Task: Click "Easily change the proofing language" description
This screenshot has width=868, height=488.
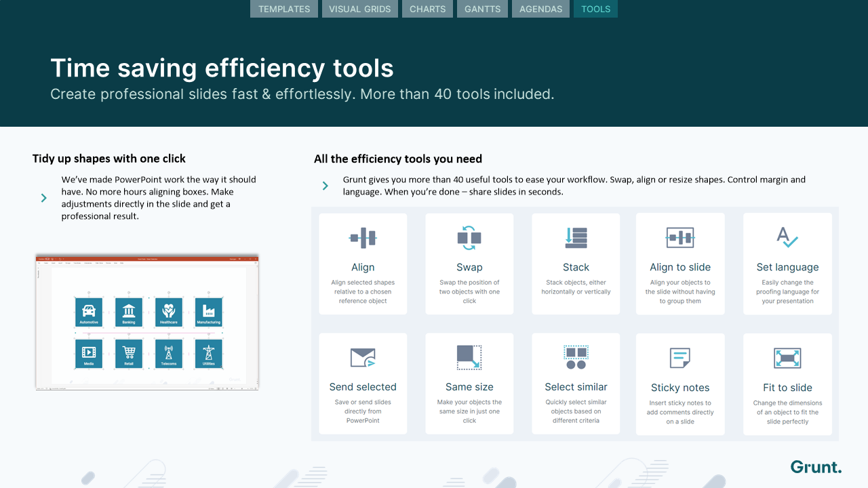Action: [787, 291]
